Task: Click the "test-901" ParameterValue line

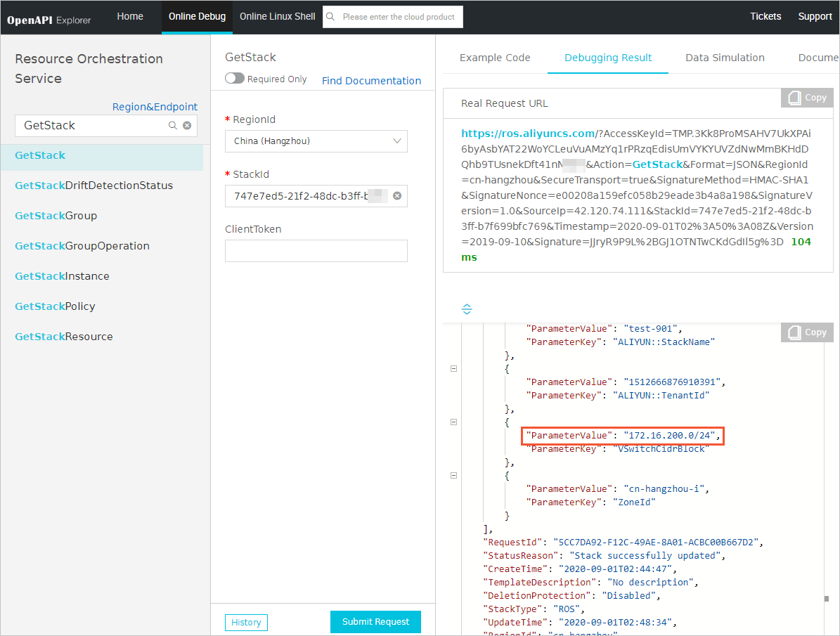Action: (x=604, y=328)
